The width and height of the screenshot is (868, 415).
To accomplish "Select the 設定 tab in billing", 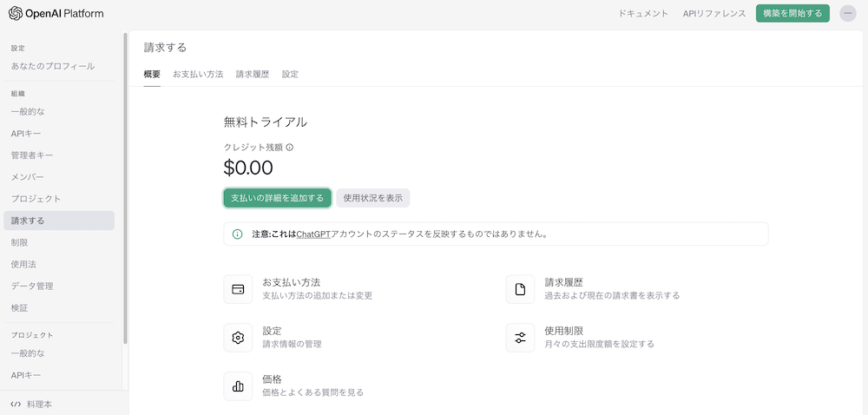I will (290, 75).
